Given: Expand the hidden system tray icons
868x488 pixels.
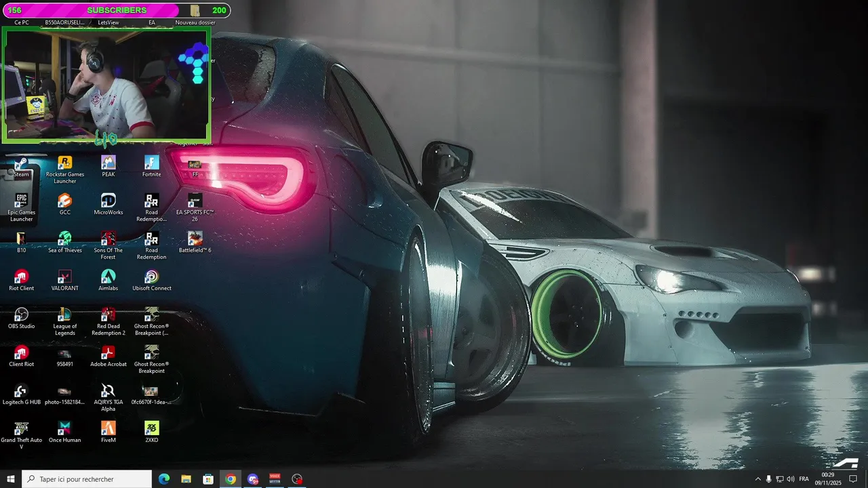Looking at the screenshot, I should coord(757,479).
